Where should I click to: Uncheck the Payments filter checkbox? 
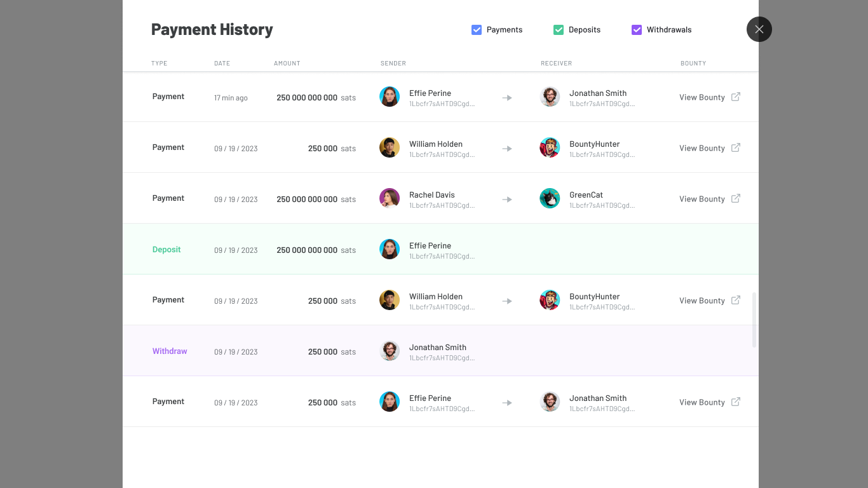click(x=477, y=29)
